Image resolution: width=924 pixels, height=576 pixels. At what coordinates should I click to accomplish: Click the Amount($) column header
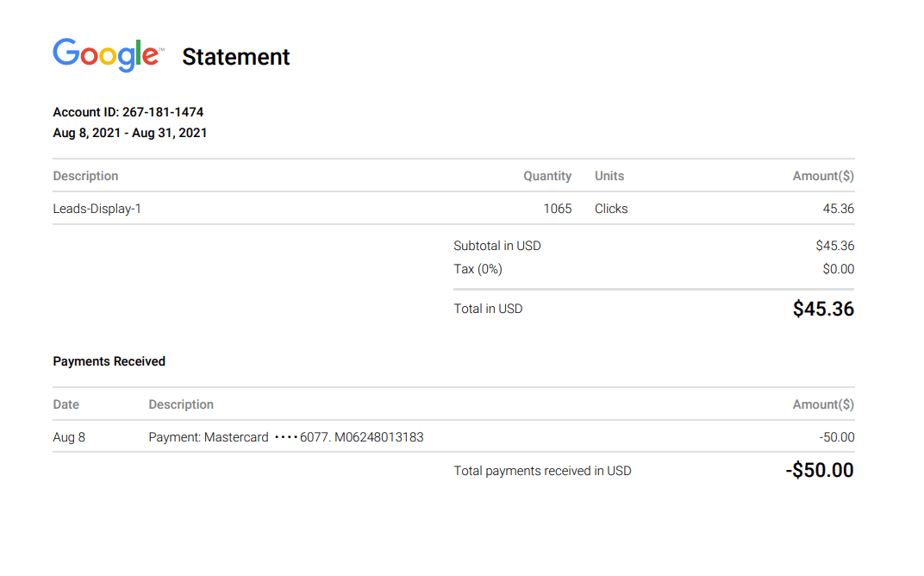[823, 176]
